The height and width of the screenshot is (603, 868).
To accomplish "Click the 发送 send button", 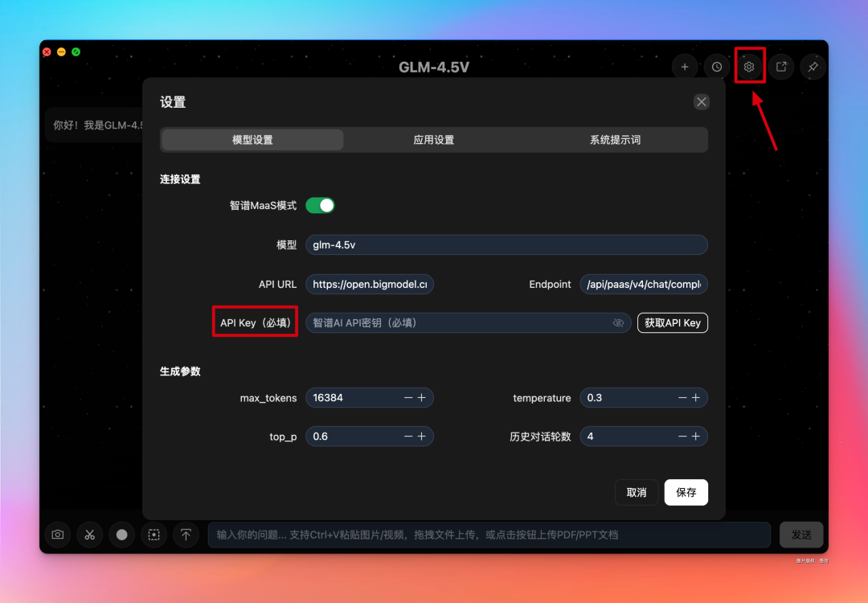I will click(801, 535).
